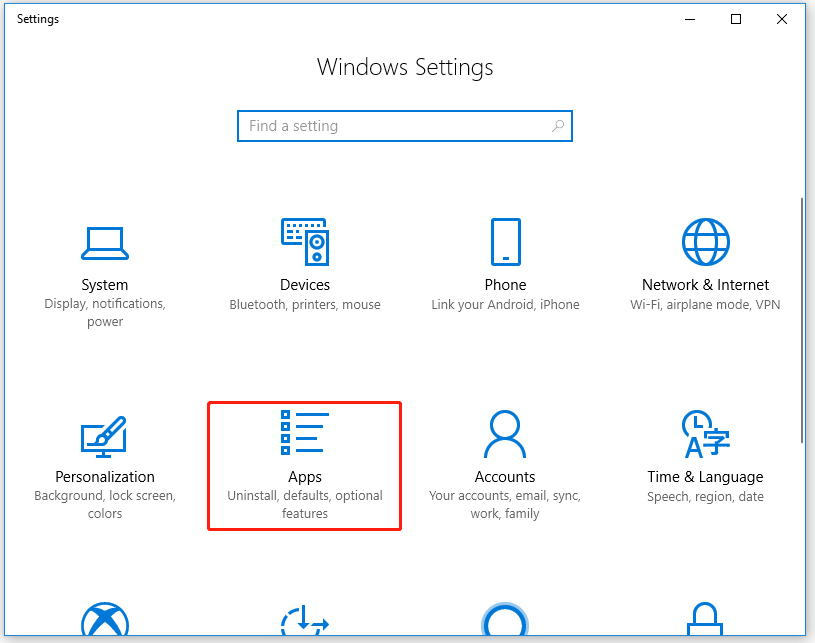The height and width of the screenshot is (643, 815).
Task: Open the System settings tile
Action: (x=105, y=265)
